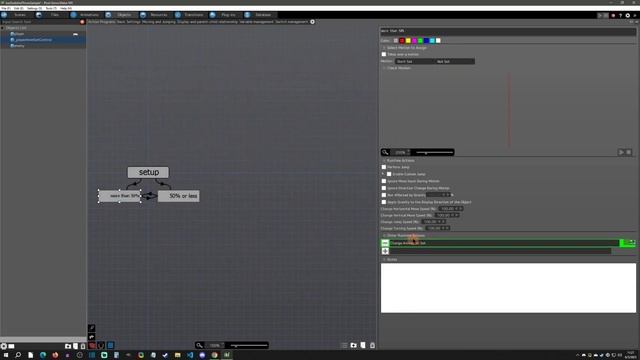Image resolution: width=640 pixels, height=360 pixels.
Task: Open the Settings menu
Action: [34, 8]
